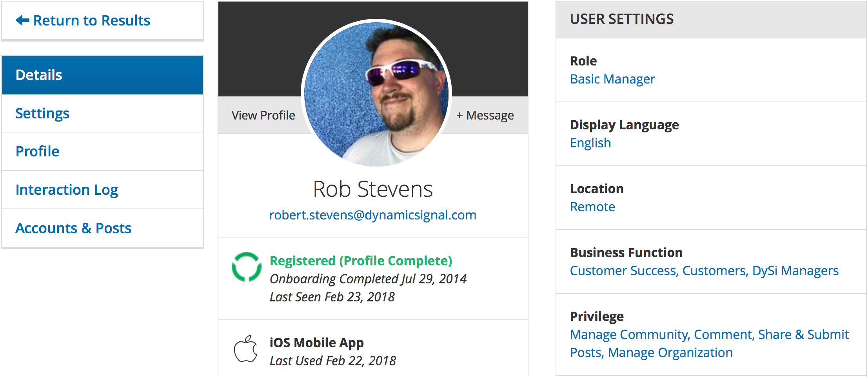The width and height of the screenshot is (868, 377).
Task: Click the Return to Results back arrow
Action: pos(23,20)
